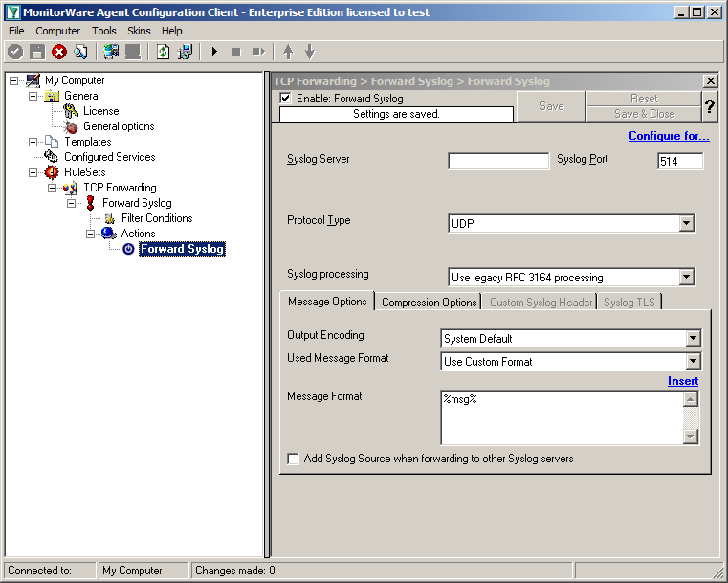Click the move down arrow toolbar icon

click(x=310, y=52)
